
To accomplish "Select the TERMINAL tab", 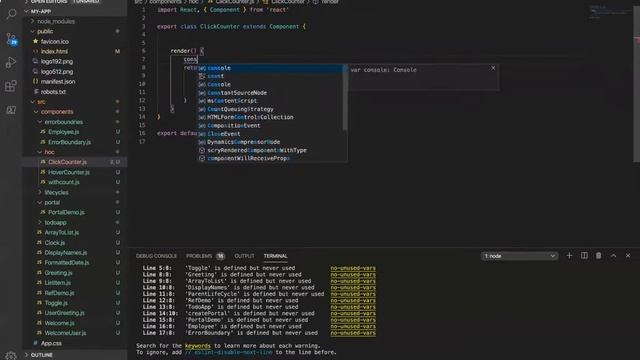I will coord(276,256).
